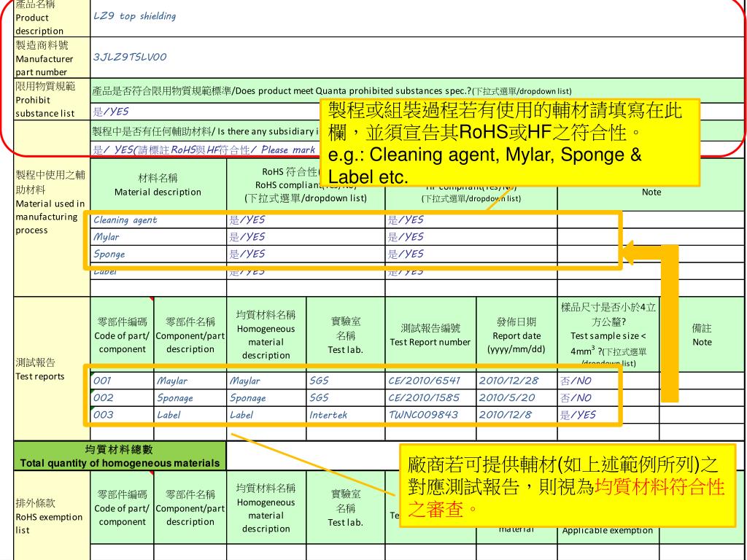
Task: Select the '備註 Note' header in test reports
Action: (702, 335)
